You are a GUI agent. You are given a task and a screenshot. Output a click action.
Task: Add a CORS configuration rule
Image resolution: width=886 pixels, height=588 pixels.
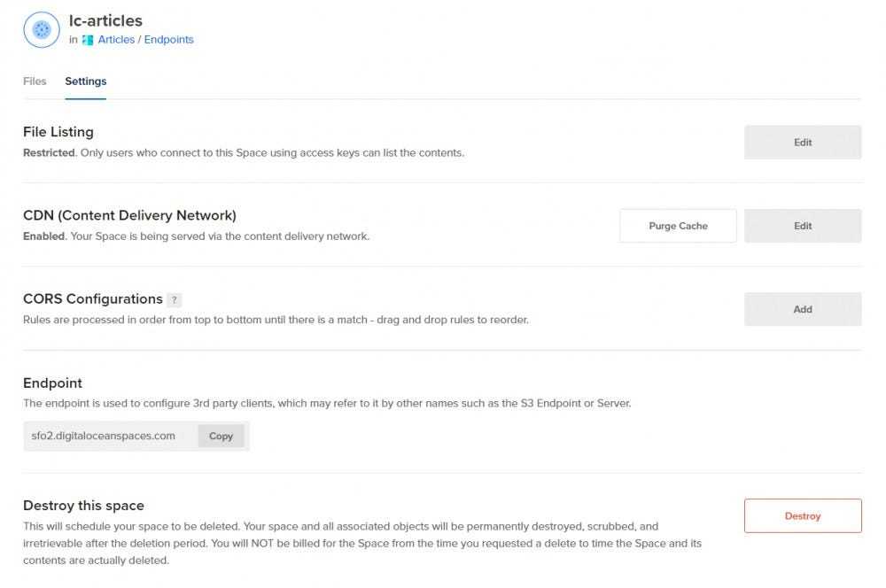(x=802, y=309)
